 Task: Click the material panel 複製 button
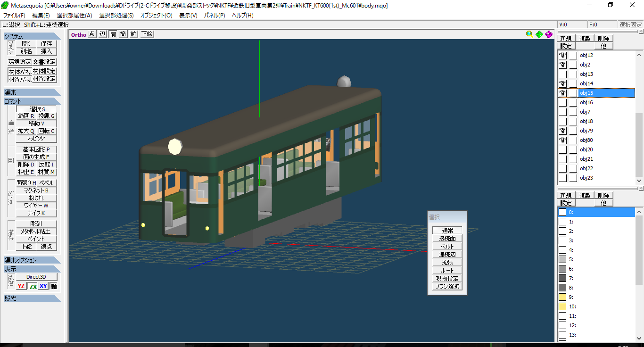(585, 195)
